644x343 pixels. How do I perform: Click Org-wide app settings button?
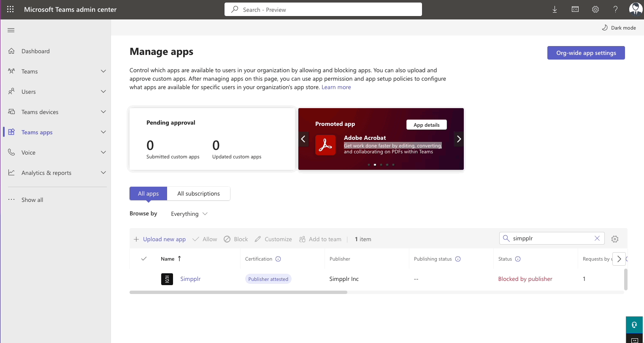coord(586,53)
